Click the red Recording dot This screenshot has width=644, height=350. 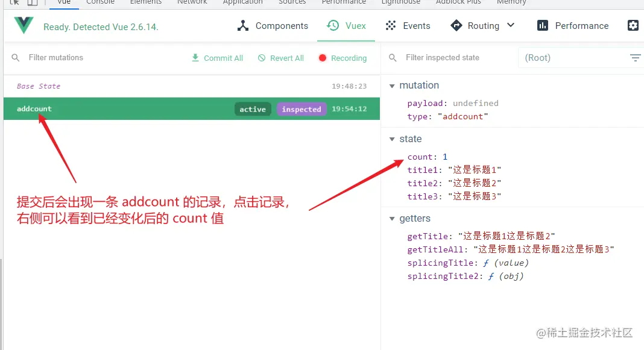[x=323, y=58]
